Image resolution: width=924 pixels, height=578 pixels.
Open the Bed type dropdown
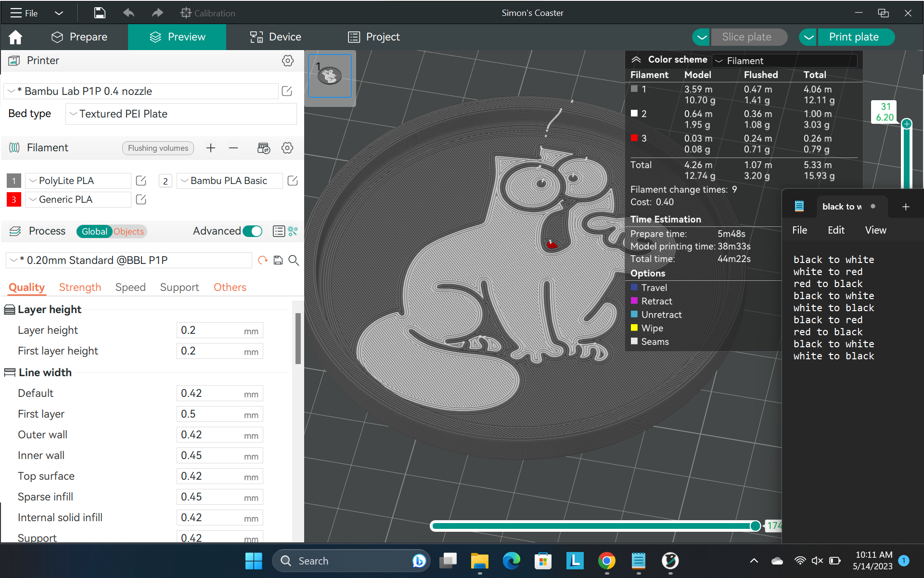pos(180,114)
